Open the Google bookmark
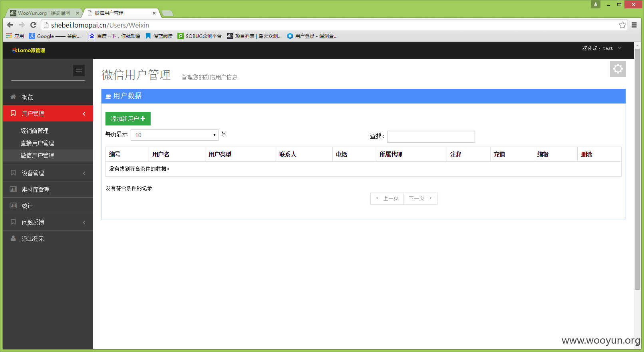Screen dimensions: 644x352 coord(55,36)
